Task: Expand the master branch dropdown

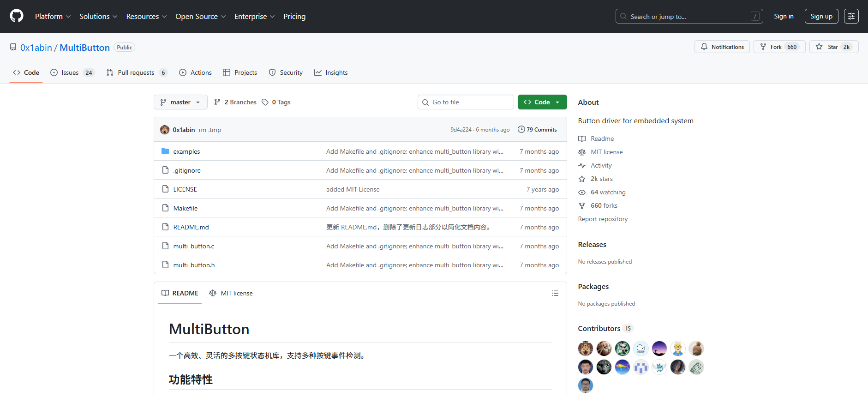Action: pos(180,102)
